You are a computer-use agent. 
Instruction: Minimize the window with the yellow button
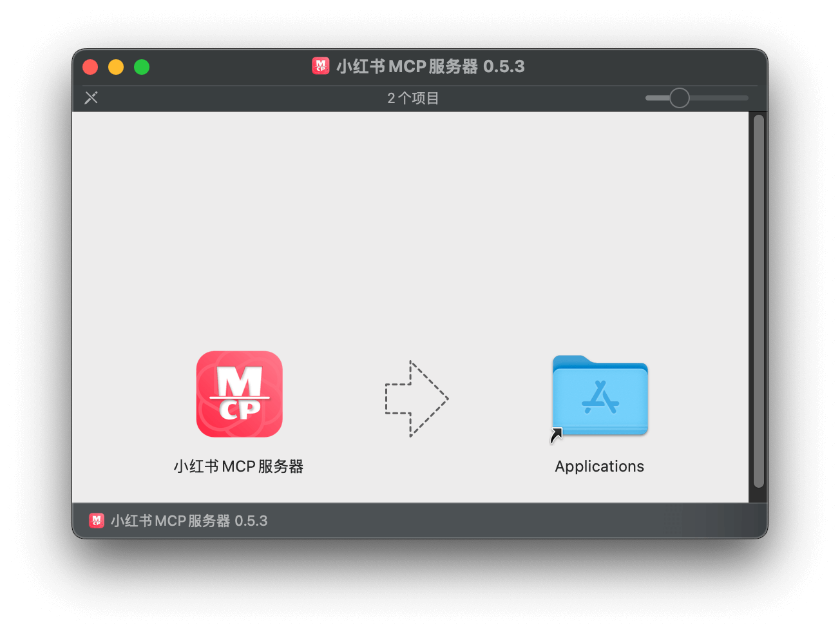click(x=116, y=67)
